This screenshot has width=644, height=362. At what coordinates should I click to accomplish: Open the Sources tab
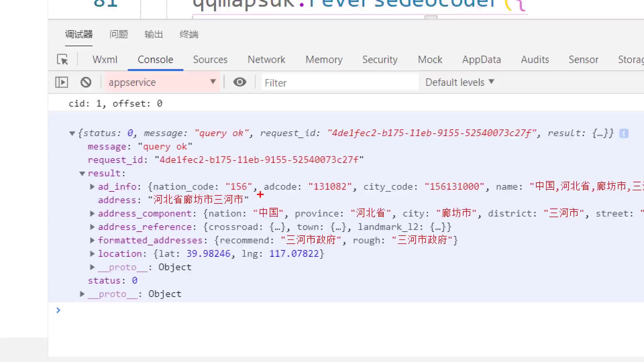click(210, 60)
